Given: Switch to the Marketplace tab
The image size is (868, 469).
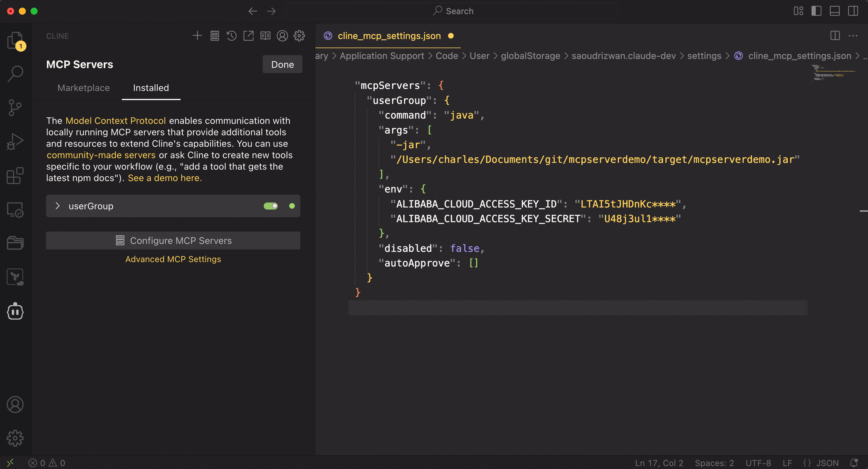Looking at the screenshot, I should [x=84, y=88].
